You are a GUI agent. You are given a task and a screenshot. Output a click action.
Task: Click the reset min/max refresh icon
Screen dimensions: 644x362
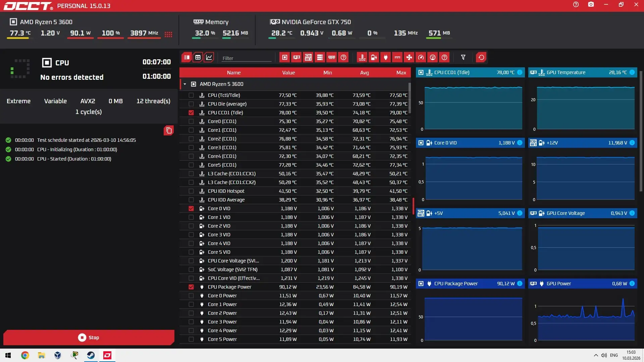[481, 57]
